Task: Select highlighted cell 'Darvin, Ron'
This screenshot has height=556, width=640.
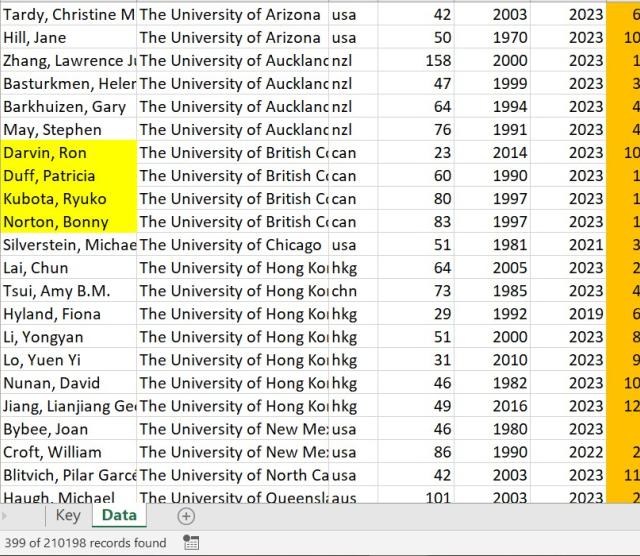Action: tap(69, 153)
